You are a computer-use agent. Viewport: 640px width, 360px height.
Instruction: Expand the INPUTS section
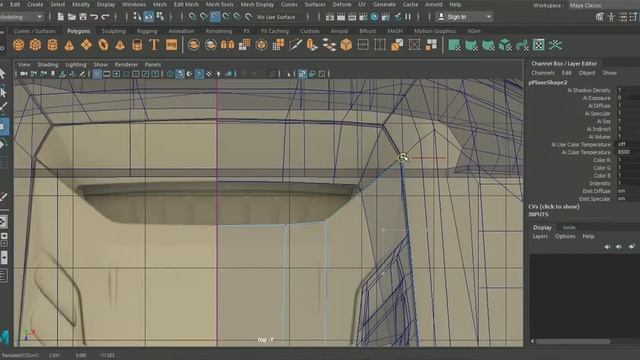click(x=538, y=214)
